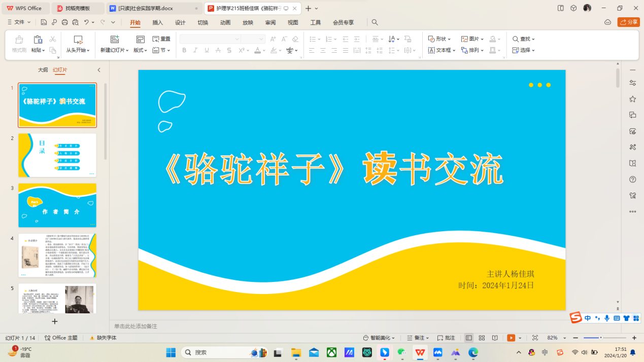The width and height of the screenshot is (644, 362).
Task: Expand the 智能美化 dropdown in status bar
Action: coord(379,338)
